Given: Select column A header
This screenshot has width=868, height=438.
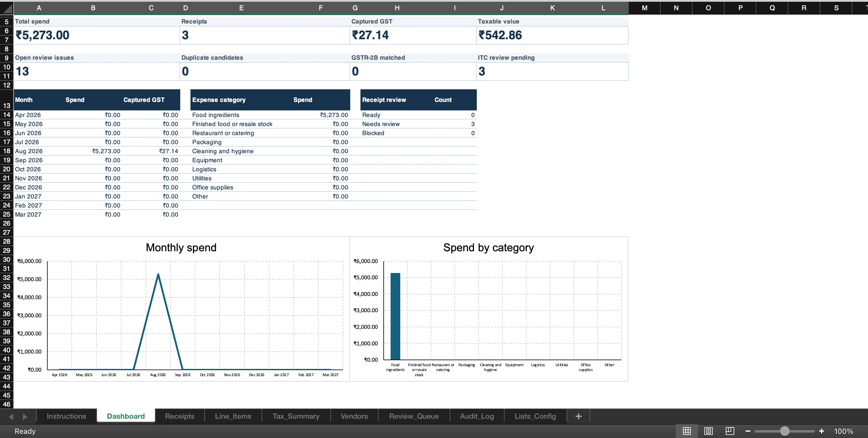Looking at the screenshot, I should pyautogui.click(x=39, y=8).
